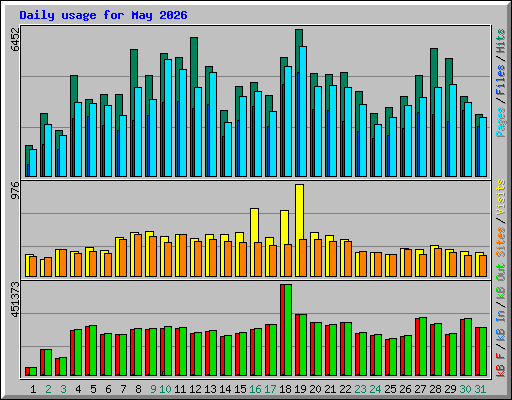Click day 31 on the x-axis
The width and height of the screenshot is (512, 400).
click(480, 389)
